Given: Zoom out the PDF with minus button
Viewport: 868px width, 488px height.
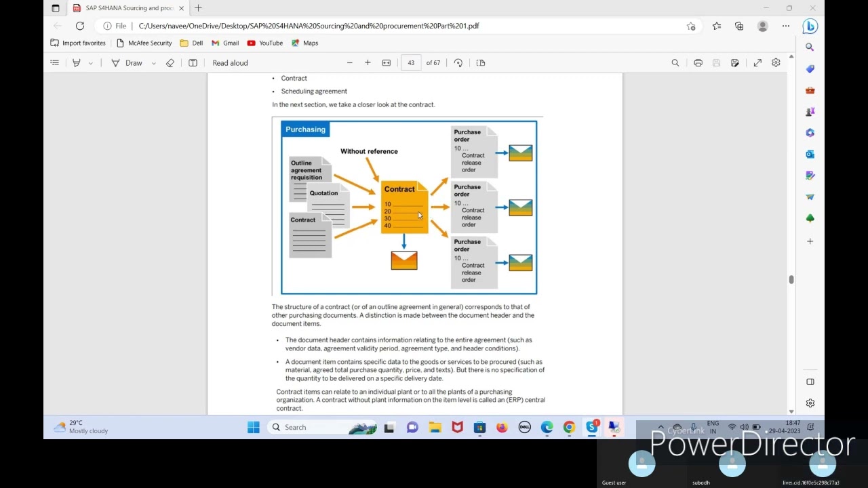Looking at the screenshot, I should pyautogui.click(x=349, y=63).
